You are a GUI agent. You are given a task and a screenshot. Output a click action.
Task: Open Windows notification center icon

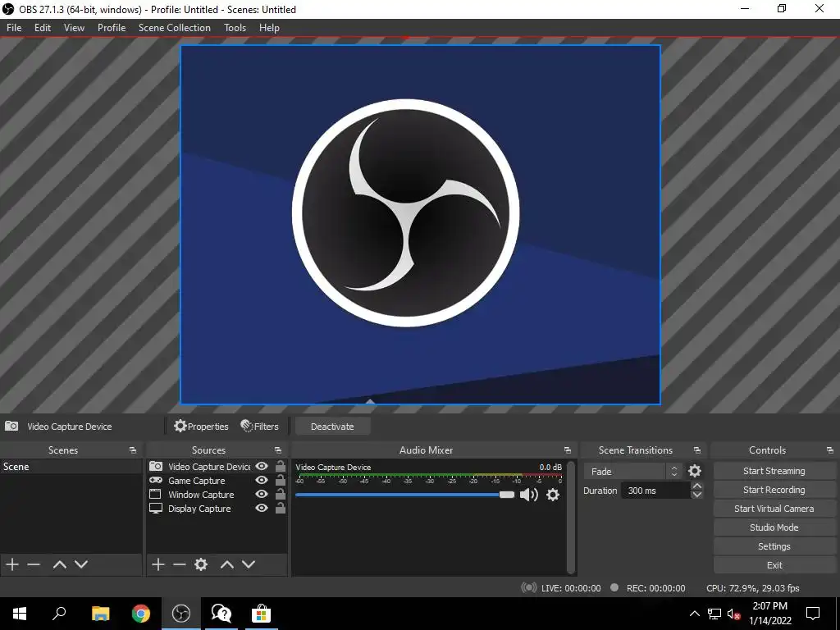[x=813, y=614]
